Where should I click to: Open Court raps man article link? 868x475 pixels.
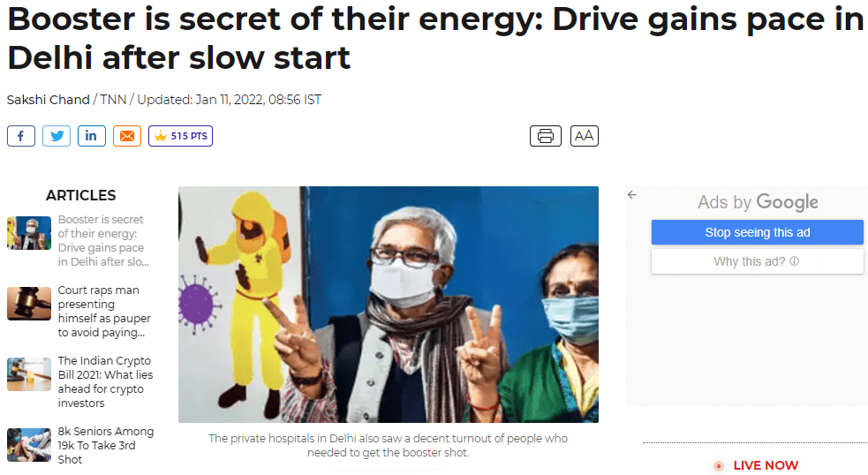pyautogui.click(x=104, y=311)
